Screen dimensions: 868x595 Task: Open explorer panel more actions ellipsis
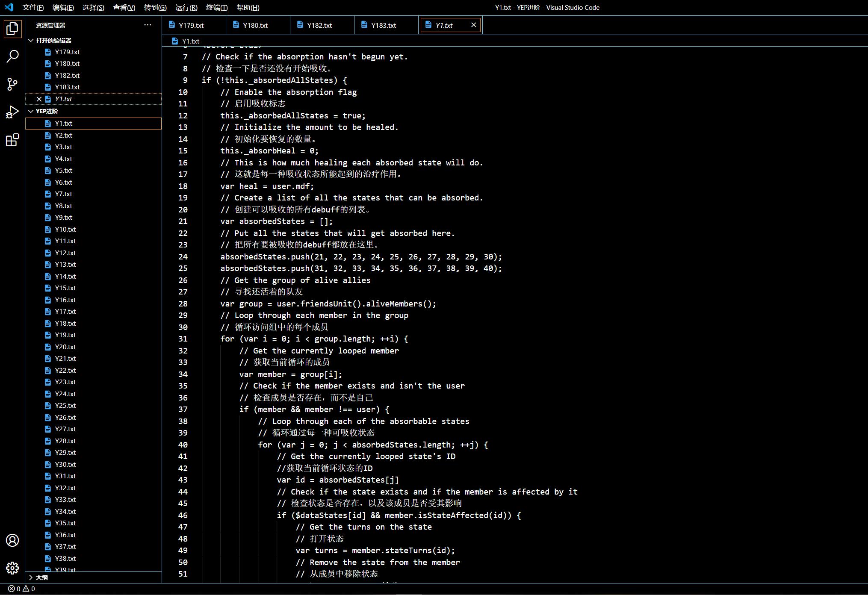[x=148, y=25]
